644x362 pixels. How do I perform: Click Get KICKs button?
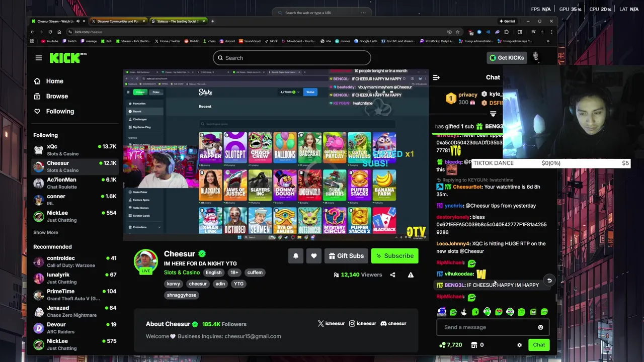tap(507, 58)
